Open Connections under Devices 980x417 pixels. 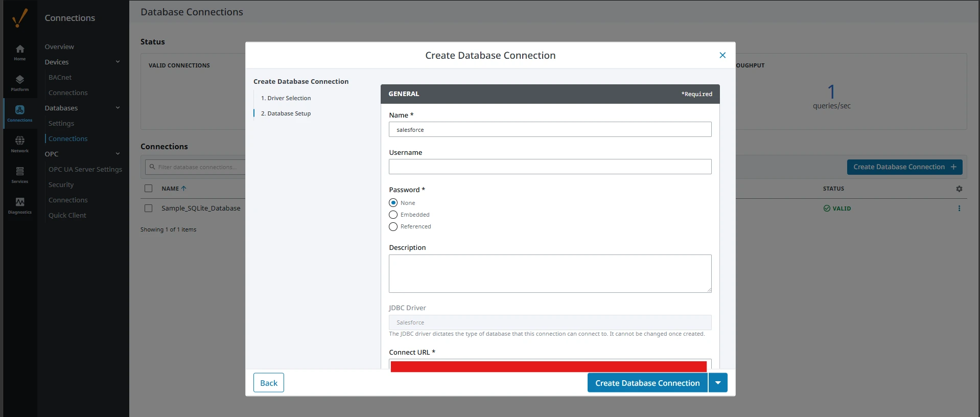(68, 92)
